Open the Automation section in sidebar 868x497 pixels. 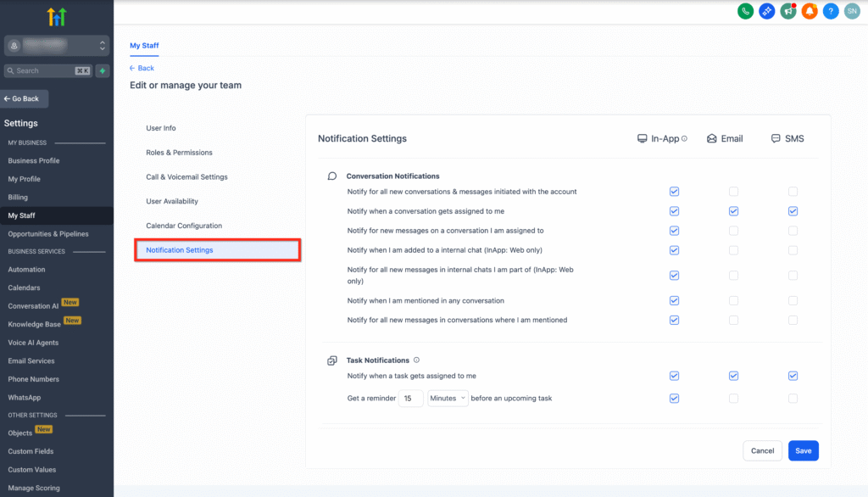point(26,270)
